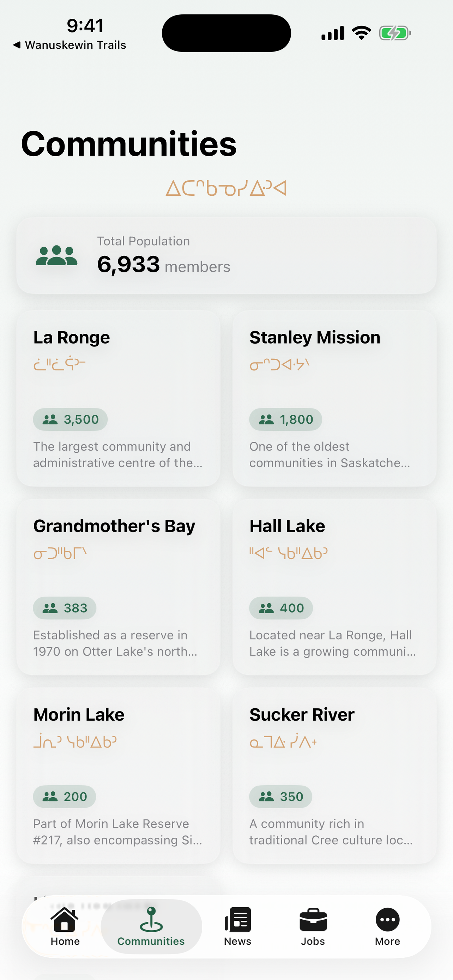Screen dimensions: 453x980
Task: Tap La Ronge's 3,500 population badge
Action: 70,419
